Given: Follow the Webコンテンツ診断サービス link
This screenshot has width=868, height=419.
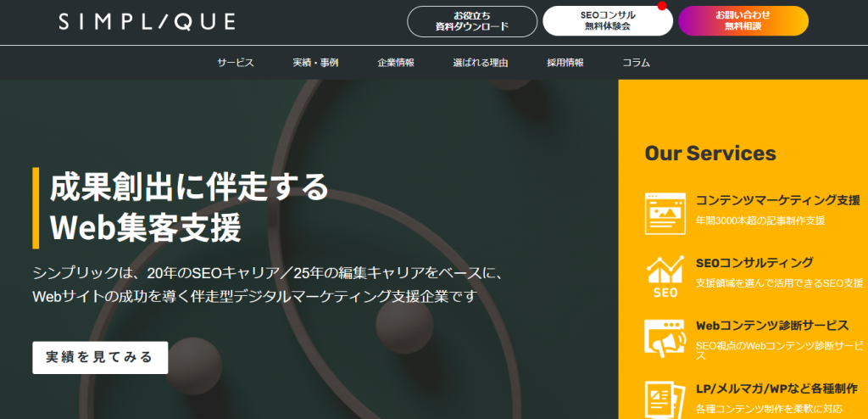Looking at the screenshot, I should 771,326.
